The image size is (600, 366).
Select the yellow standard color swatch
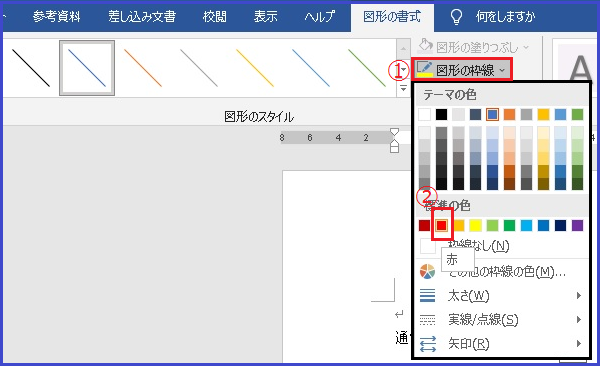475,225
